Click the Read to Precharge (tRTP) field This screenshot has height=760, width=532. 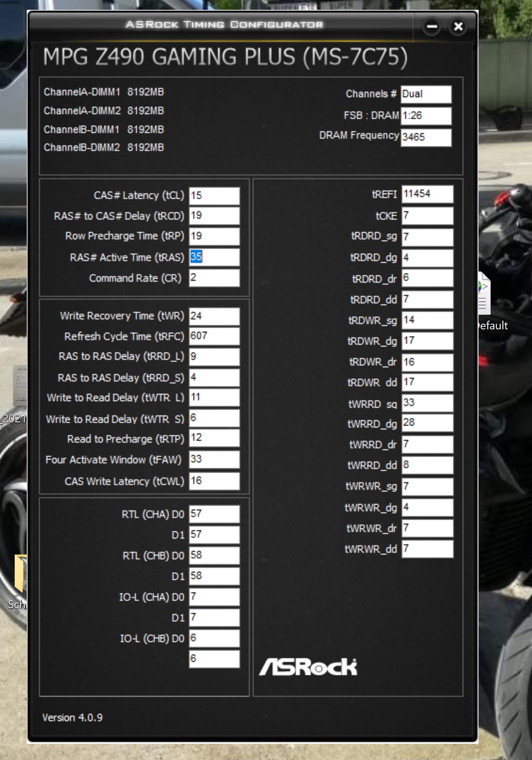[214, 438]
